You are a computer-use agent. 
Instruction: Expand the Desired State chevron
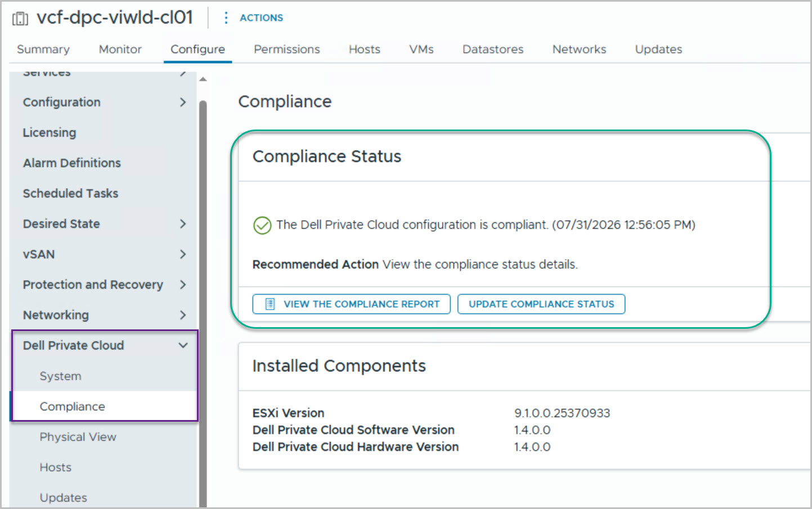(183, 224)
